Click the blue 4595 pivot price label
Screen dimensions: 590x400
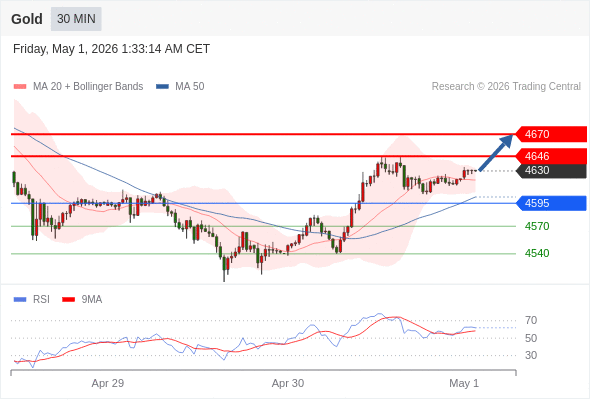[550, 203]
